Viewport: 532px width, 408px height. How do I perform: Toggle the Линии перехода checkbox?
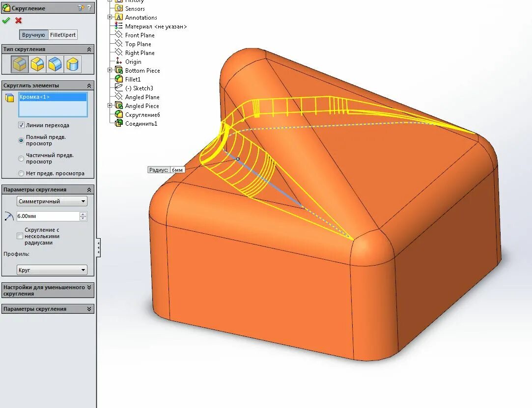[x=21, y=125]
